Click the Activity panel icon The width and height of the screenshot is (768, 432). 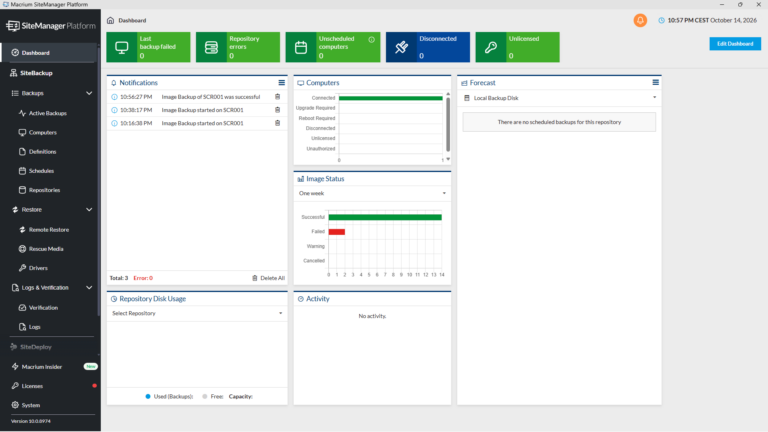pos(301,299)
